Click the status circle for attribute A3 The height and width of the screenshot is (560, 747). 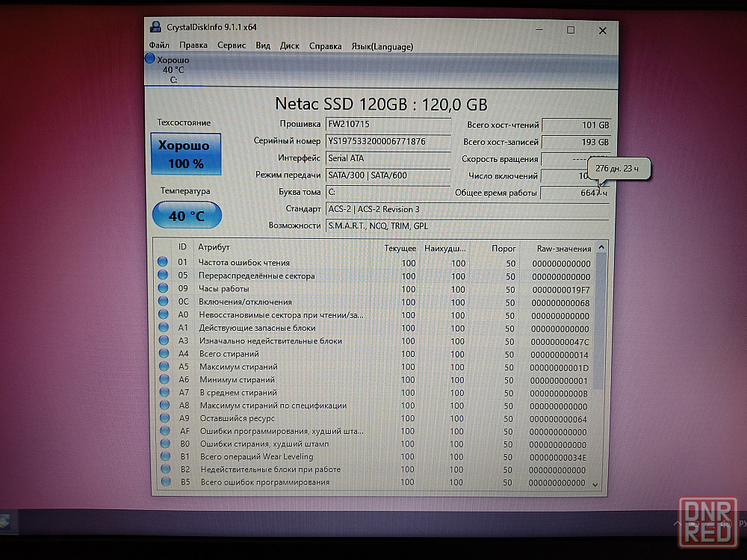pyautogui.click(x=164, y=340)
